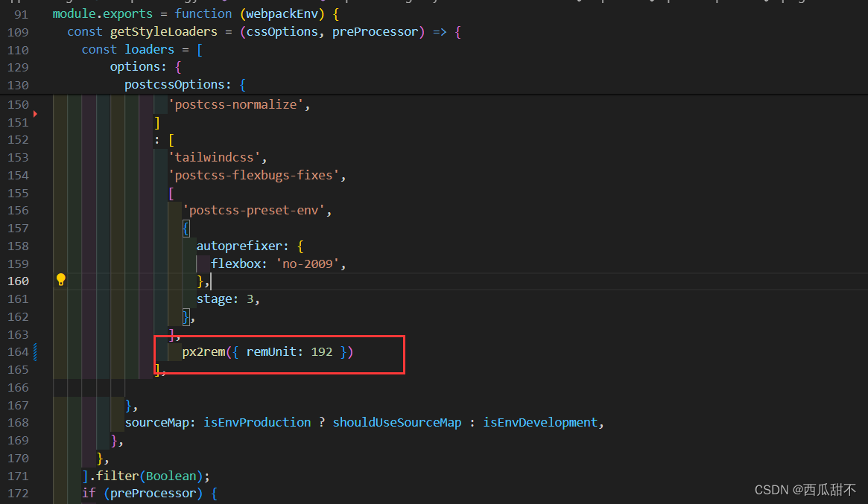Click line number 171
Viewport: 868px width, 504px height.
coord(18,475)
